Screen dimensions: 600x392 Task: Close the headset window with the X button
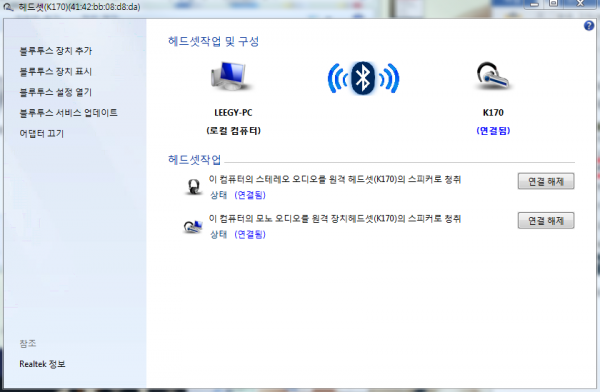click(580, 4)
